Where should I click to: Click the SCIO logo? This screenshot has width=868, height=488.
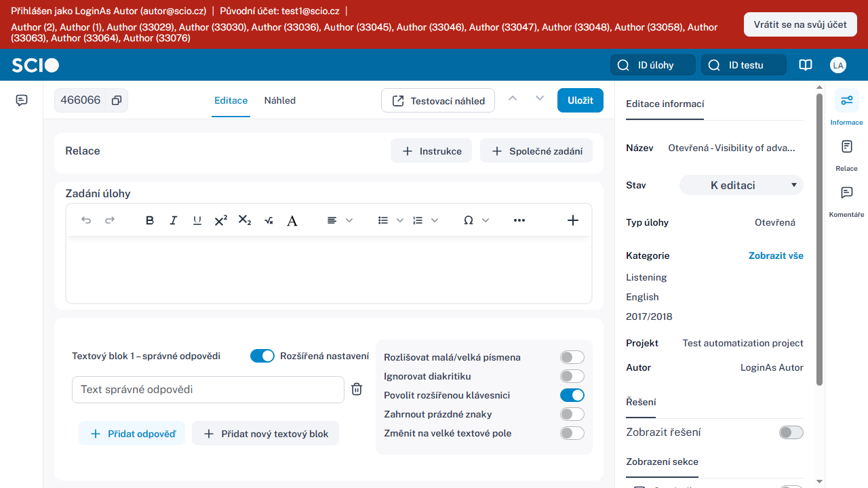(x=35, y=65)
